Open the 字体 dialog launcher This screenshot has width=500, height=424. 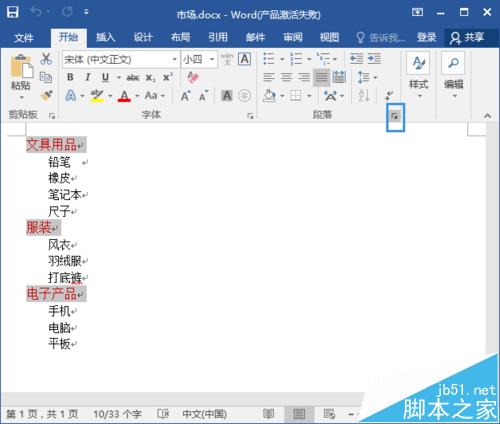click(250, 116)
